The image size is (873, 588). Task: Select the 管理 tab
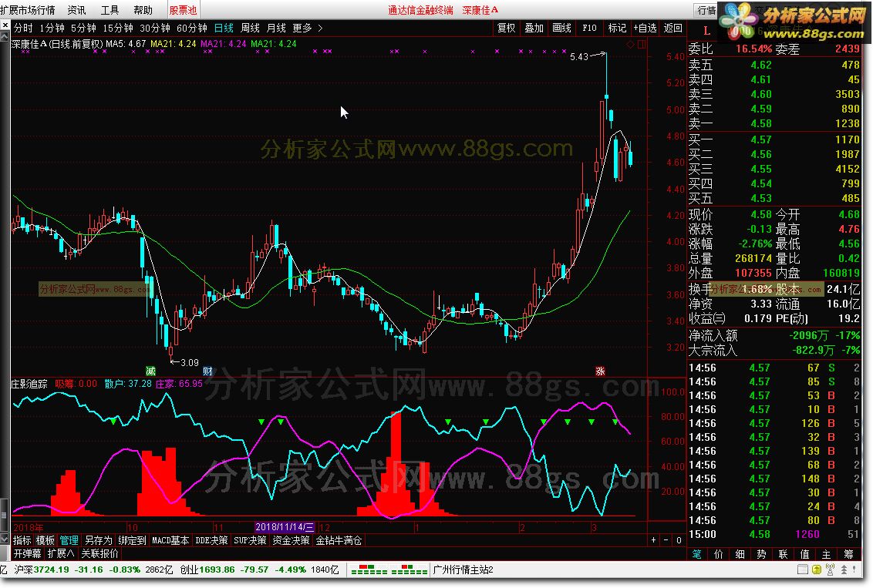(x=69, y=540)
